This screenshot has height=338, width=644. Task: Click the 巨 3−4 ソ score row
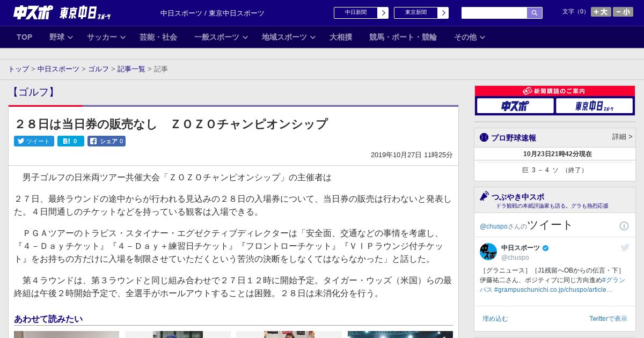(555, 170)
